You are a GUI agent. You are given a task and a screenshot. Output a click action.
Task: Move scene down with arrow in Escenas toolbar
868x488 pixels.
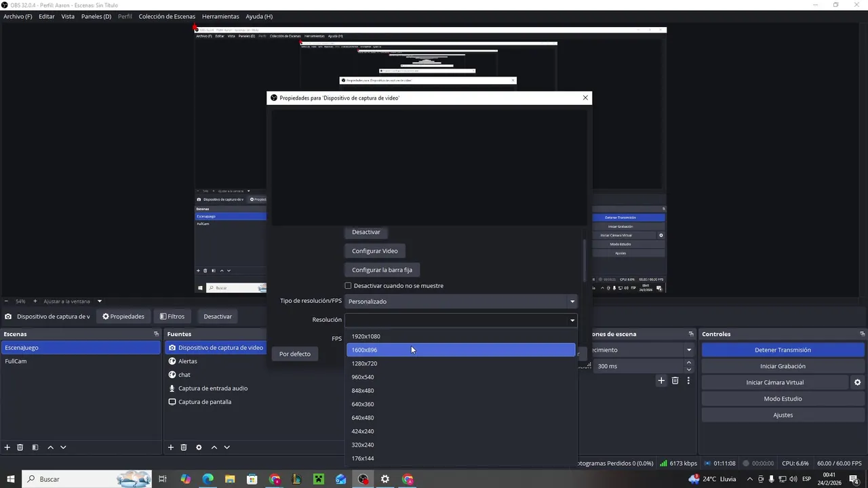pos(63,447)
